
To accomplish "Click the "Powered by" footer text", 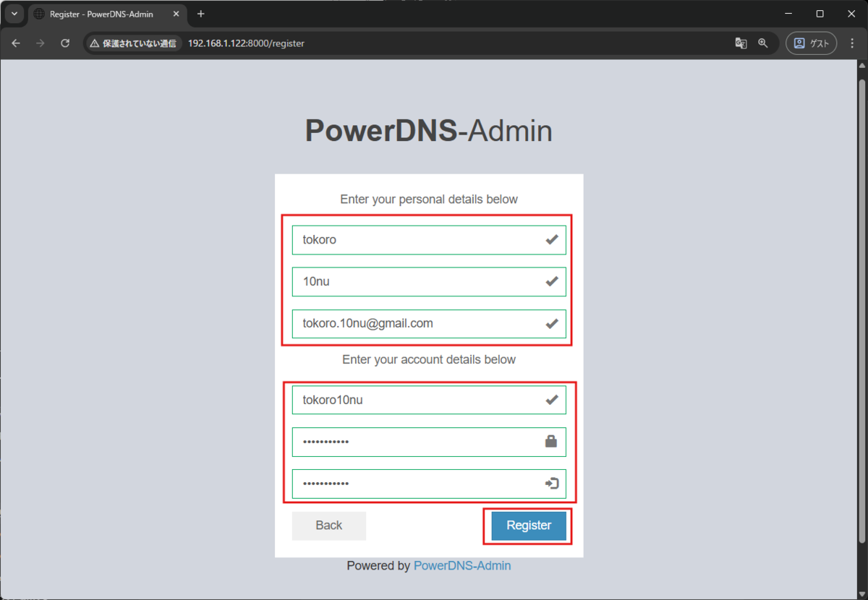I will [x=378, y=566].
